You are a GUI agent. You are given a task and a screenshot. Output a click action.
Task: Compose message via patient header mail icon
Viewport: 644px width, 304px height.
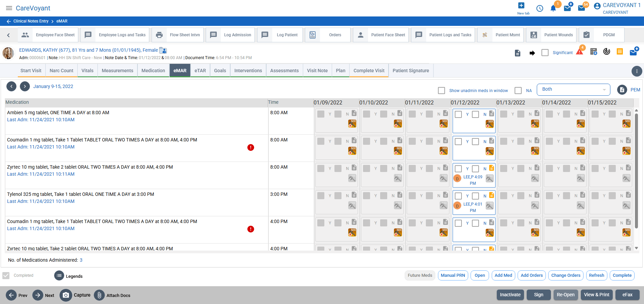(x=634, y=52)
